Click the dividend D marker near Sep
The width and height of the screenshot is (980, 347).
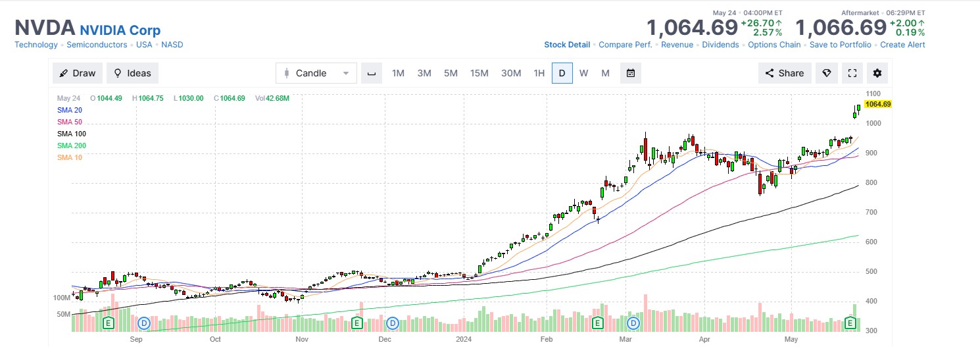coord(145,323)
